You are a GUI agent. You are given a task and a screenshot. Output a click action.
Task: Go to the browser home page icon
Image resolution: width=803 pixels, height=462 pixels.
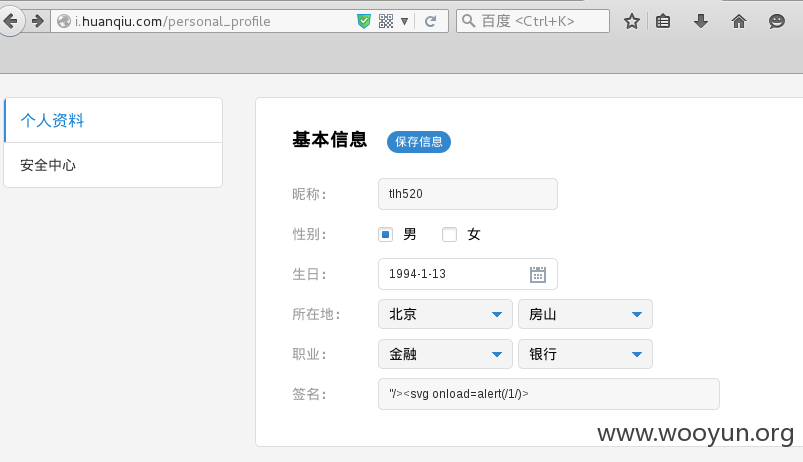[738, 21]
